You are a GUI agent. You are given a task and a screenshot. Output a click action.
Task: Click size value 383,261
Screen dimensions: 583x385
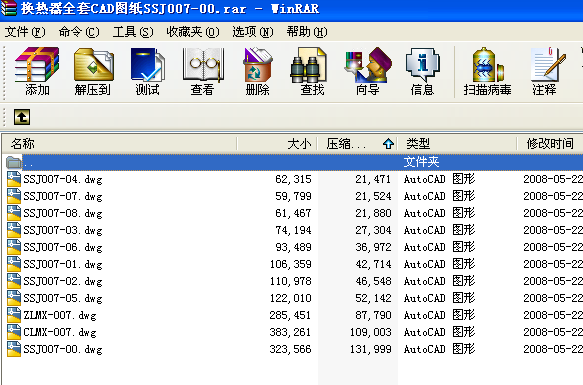(290, 332)
